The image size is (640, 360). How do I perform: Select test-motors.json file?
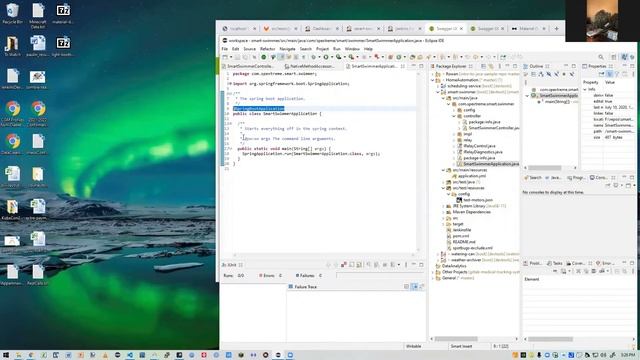pos(478,200)
